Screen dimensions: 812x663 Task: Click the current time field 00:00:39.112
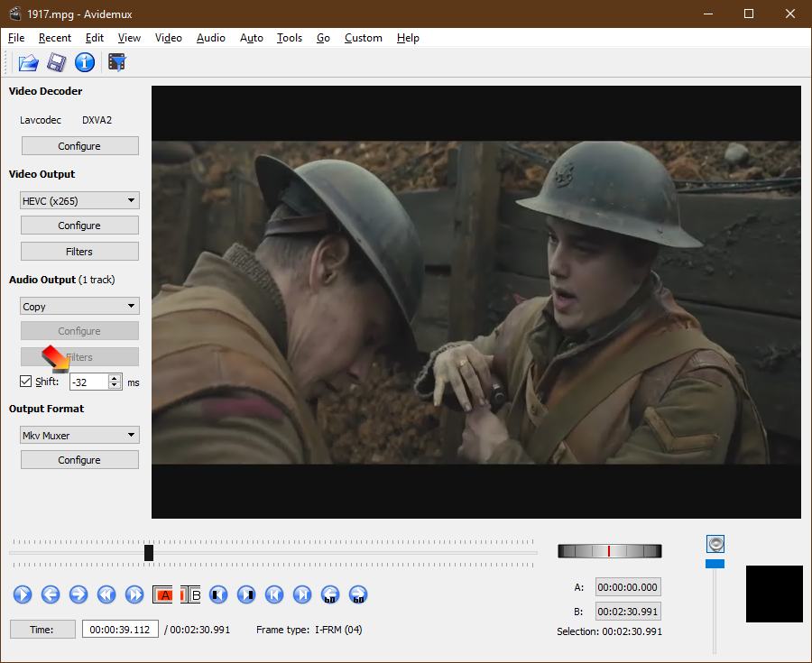(x=120, y=630)
